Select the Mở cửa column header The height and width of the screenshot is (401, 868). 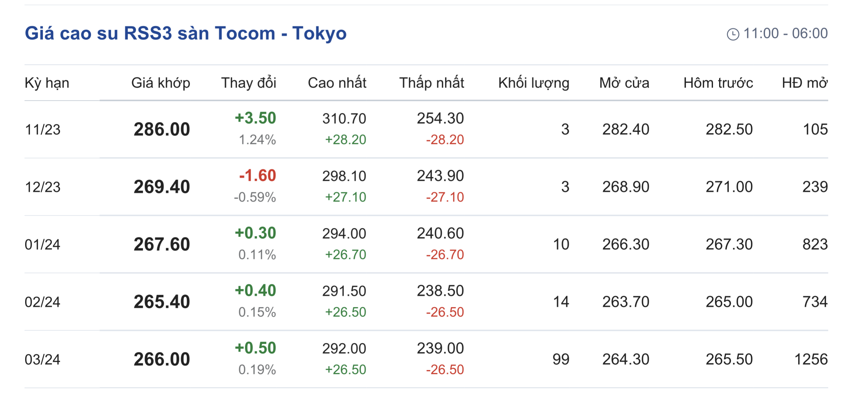coord(624,83)
